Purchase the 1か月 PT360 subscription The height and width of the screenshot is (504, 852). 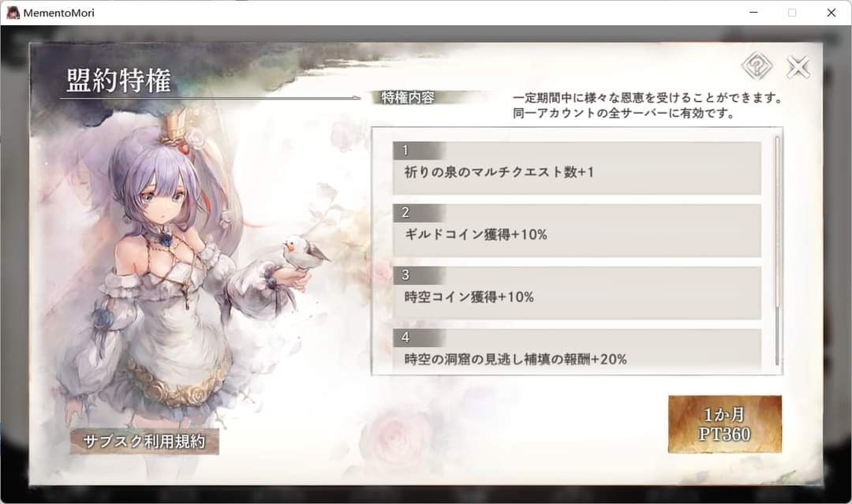point(725,424)
